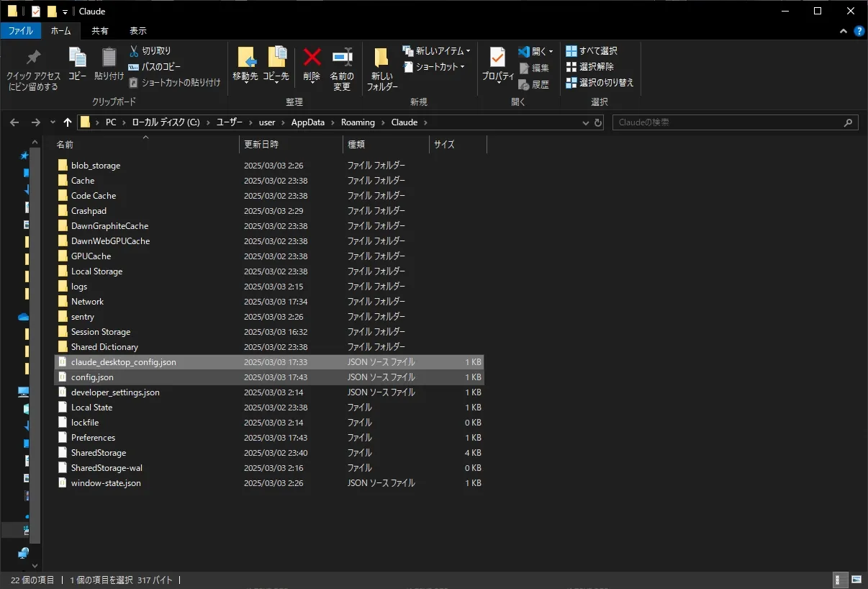868x589 pixels.
Task: Go back with the left arrow
Action: click(x=14, y=122)
